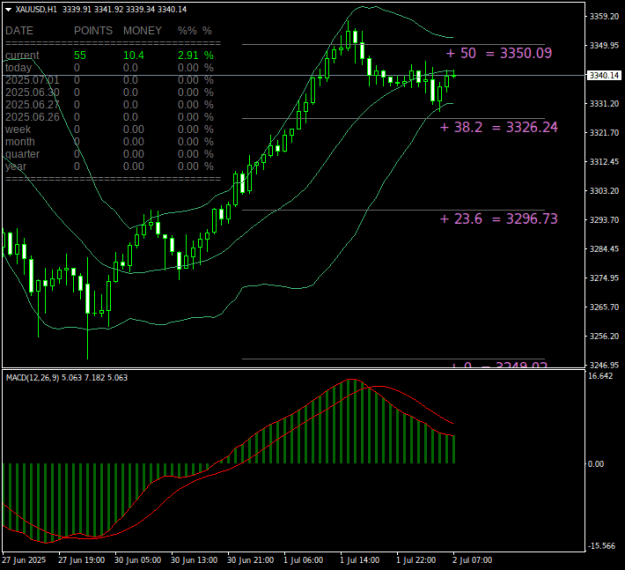Select the 'week' row label
625x570 pixels.
[x=18, y=130]
